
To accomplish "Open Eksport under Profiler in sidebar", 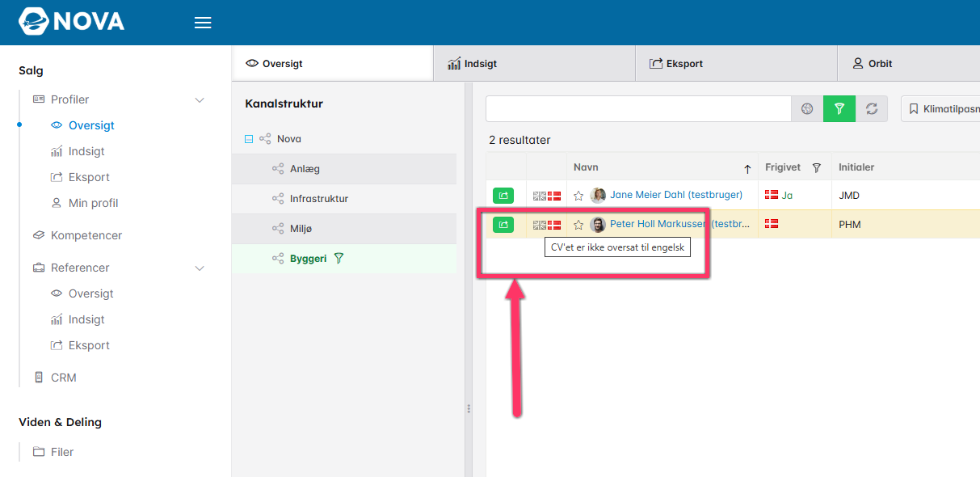I will tap(89, 177).
